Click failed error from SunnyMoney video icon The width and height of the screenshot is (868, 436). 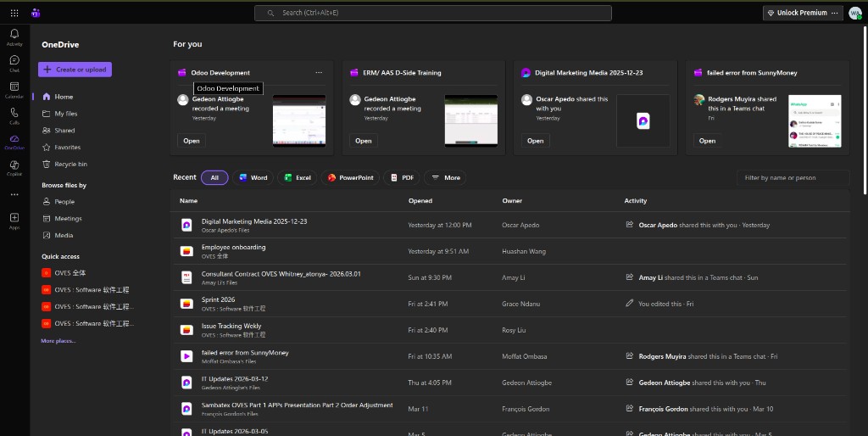[x=186, y=356]
